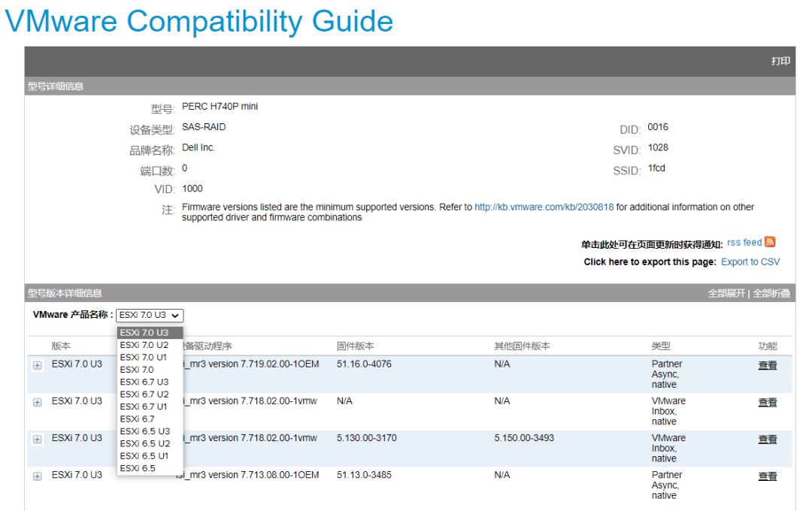Screen dimensions: 812x511
Task: Click the DID value 0016
Action: pyautogui.click(x=658, y=127)
